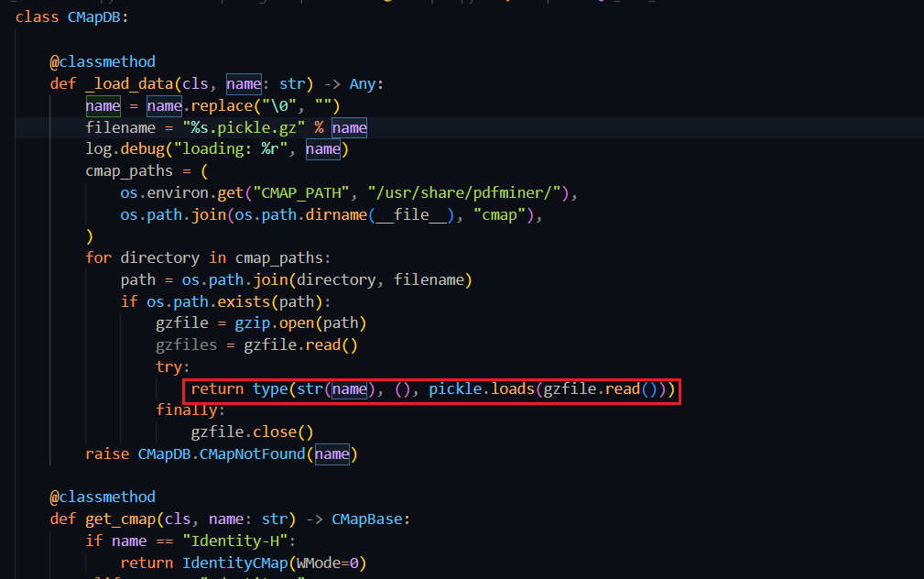924x579 pixels.
Task: Click the @classmethod decorator above _load_data
Action: (x=103, y=61)
